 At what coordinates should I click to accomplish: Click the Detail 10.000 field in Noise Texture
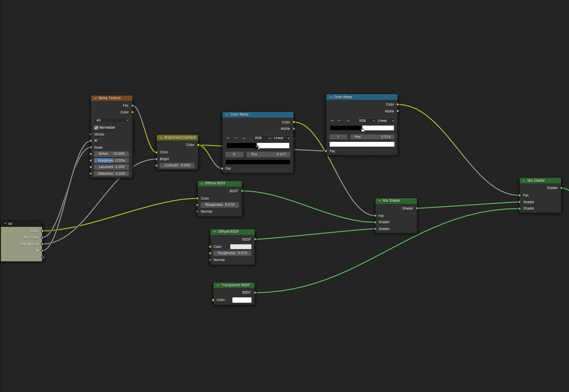coord(111,154)
